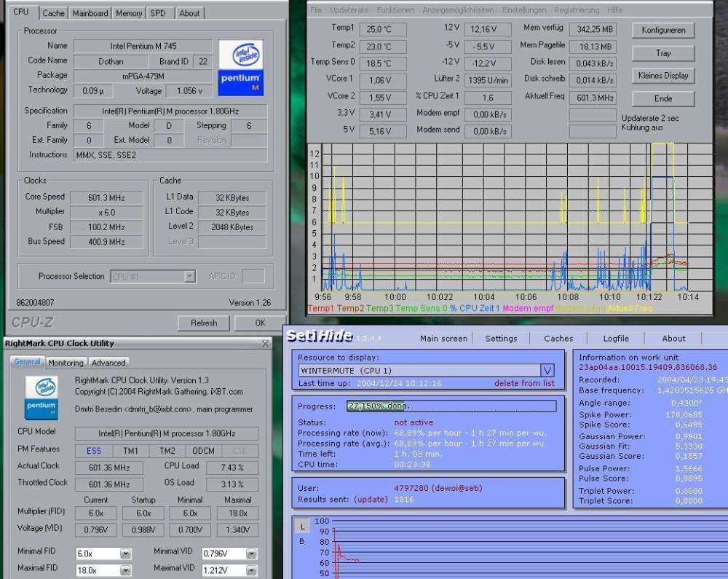The width and height of the screenshot is (728, 579).
Task: Click the Kleines Display button
Action: click(663, 76)
